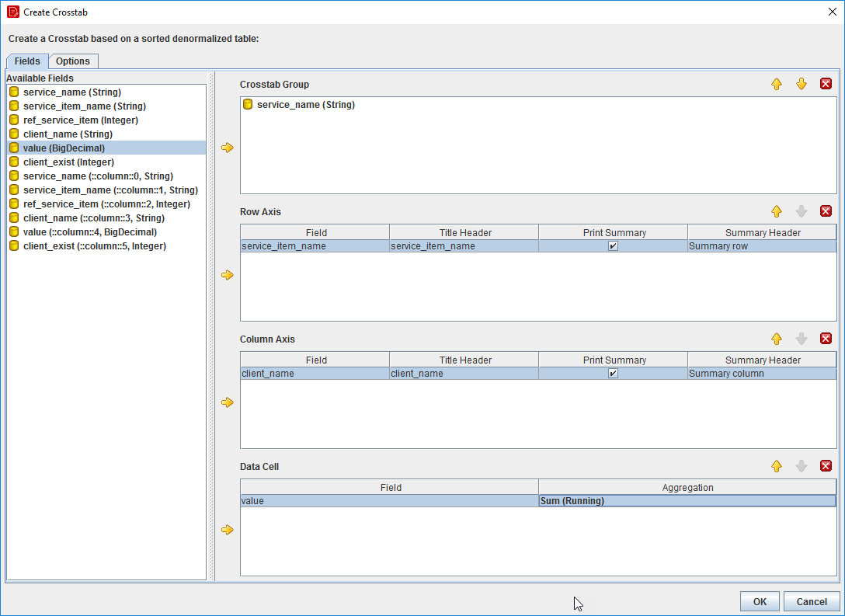Click the yellow arrow beside Row Axis
The image size is (845, 616).
point(226,274)
